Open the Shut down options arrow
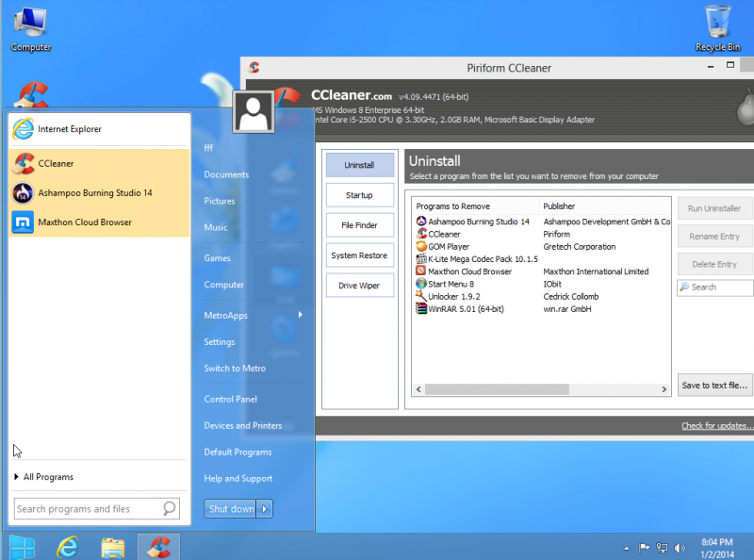 coord(265,509)
